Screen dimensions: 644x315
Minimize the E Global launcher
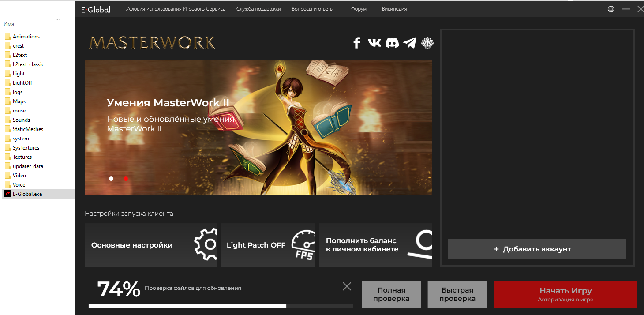(x=626, y=9)
